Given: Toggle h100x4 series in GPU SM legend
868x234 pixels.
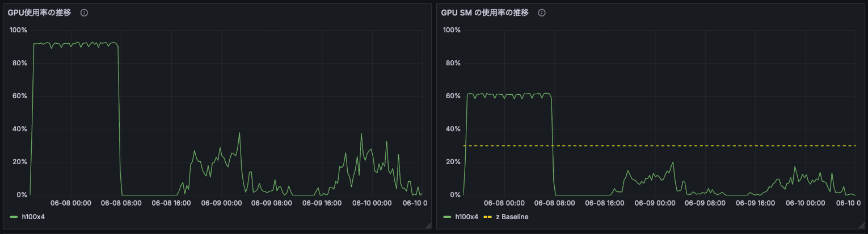Looking at the screenshot, I should coord(467,216).
